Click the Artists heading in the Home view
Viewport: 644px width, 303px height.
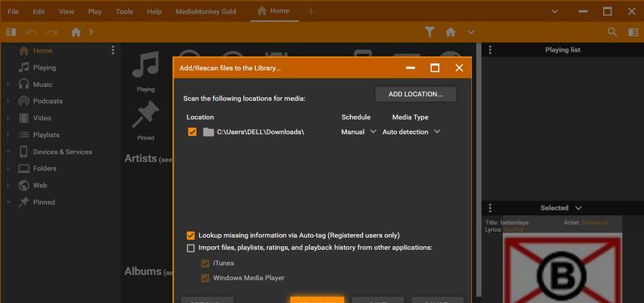point(141,158)
